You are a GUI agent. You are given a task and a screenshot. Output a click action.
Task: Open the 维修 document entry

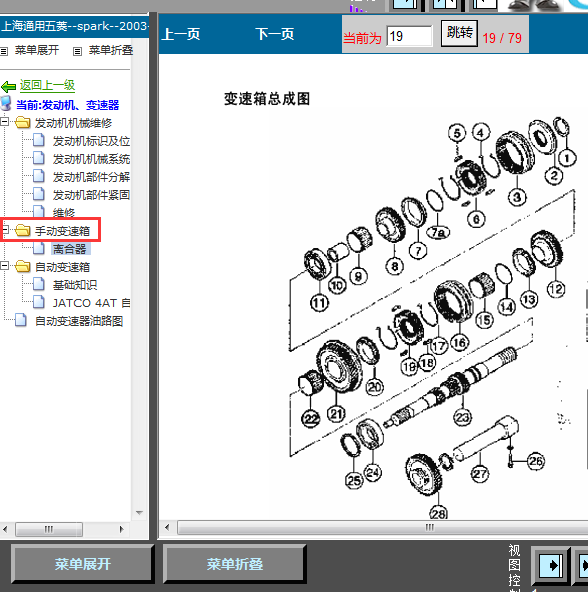[64, 213]
